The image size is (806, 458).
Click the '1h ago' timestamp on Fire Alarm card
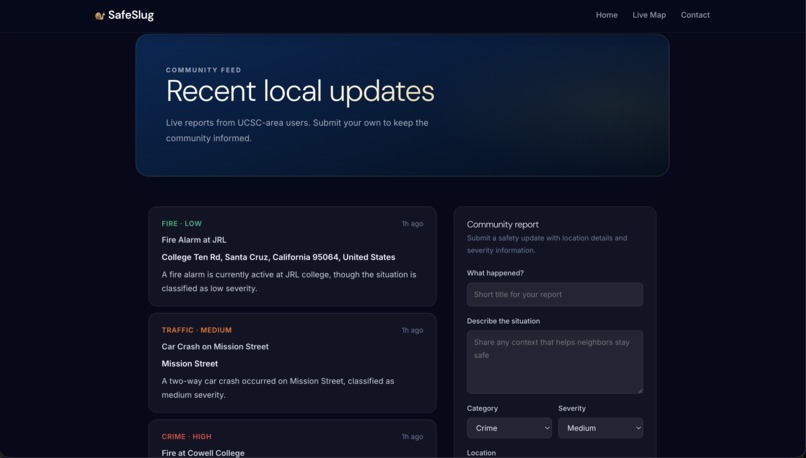click(412, 224)
